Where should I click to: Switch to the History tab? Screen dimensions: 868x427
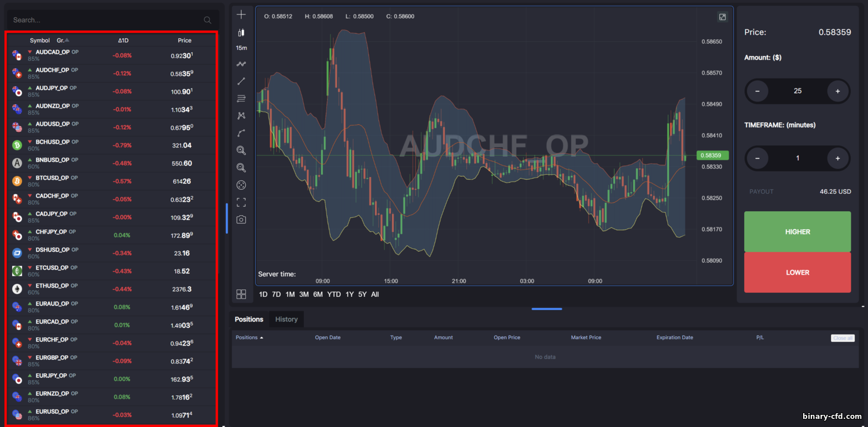coord(286,319)
